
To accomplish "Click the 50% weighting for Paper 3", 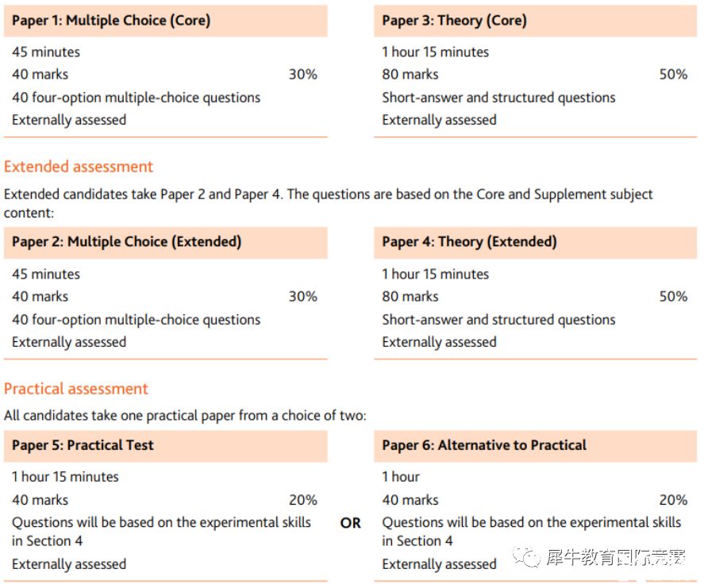I will (673, 75).
